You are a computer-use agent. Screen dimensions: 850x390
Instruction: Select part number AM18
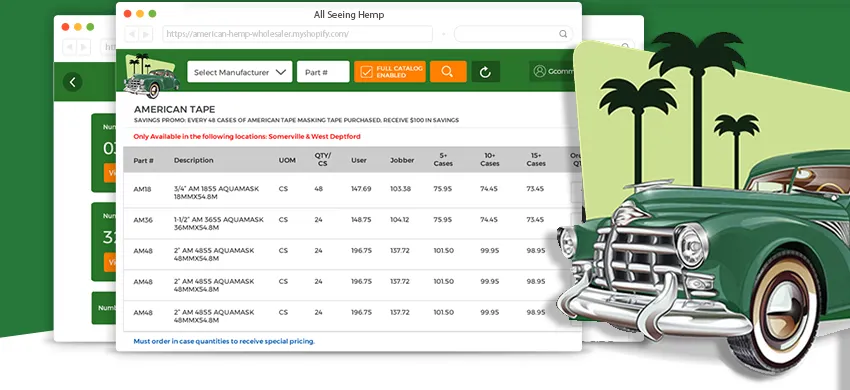142,189
